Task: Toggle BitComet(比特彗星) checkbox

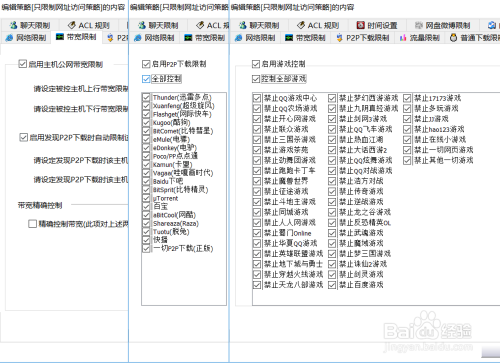Action: (146, 131)
